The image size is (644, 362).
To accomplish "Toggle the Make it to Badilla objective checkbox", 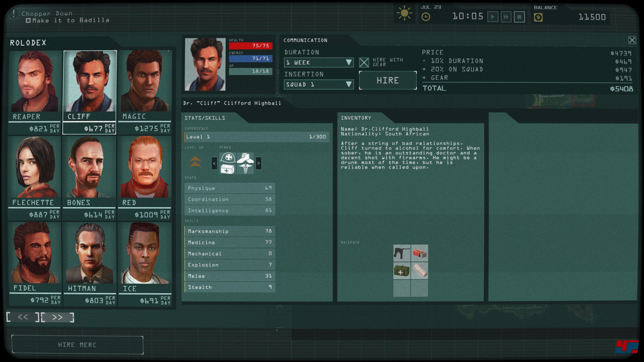I will (x=28, y=21).
